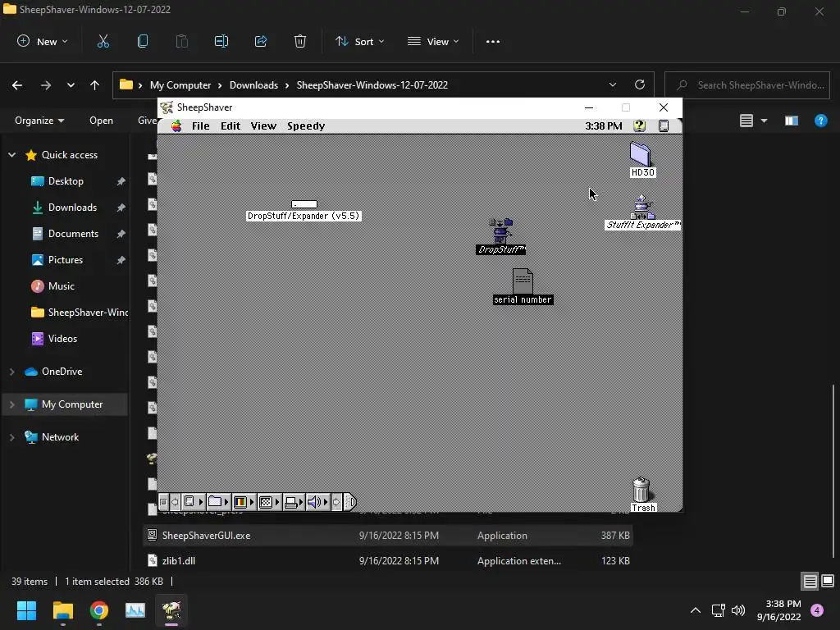Click Downloads in the address breadcrumb
Image resolution: width=840 pixels, height=630 pixels.
point(253,85)
